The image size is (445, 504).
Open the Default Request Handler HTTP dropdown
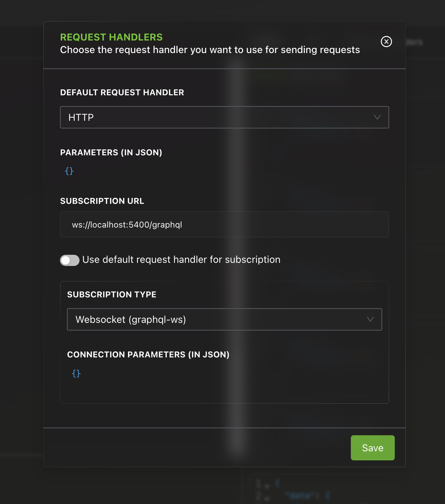(224, 117)
